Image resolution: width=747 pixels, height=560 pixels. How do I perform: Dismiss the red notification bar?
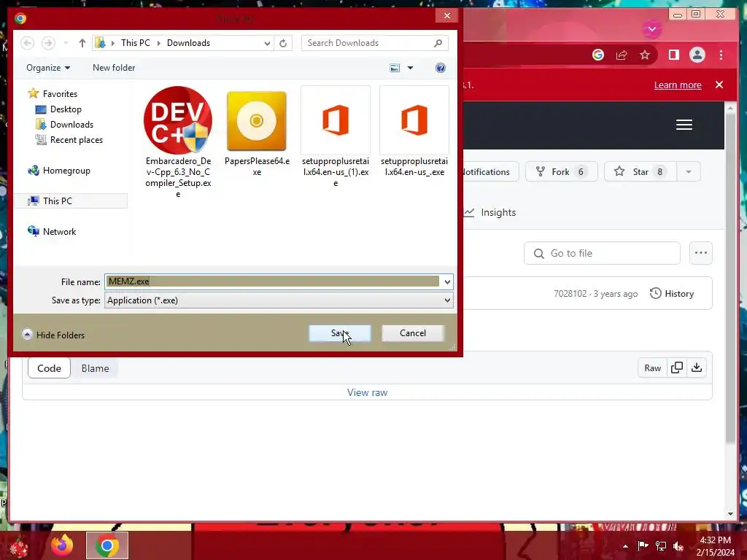[719, 85]
